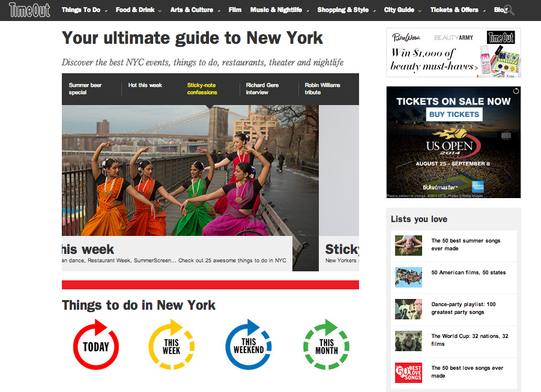This screenshot has width=541, height=392.
Task: Click the World Cup films thumbnail
Action: coord(408,341)
